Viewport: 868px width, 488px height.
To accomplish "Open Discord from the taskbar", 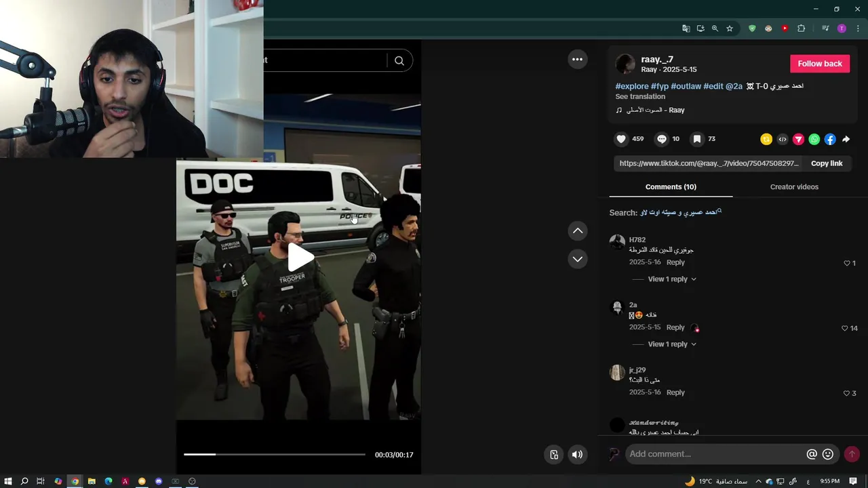I will click(x=159, y=481).
